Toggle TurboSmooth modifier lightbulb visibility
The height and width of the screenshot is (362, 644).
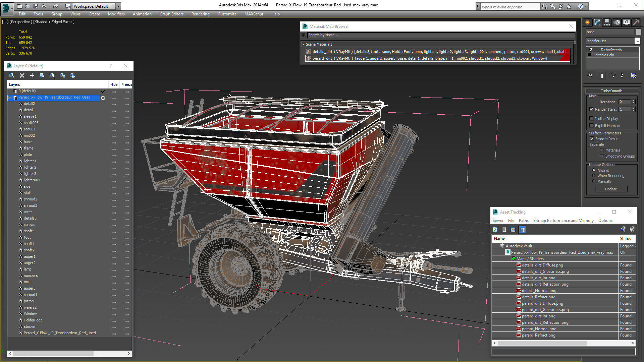tap(590, 50)
